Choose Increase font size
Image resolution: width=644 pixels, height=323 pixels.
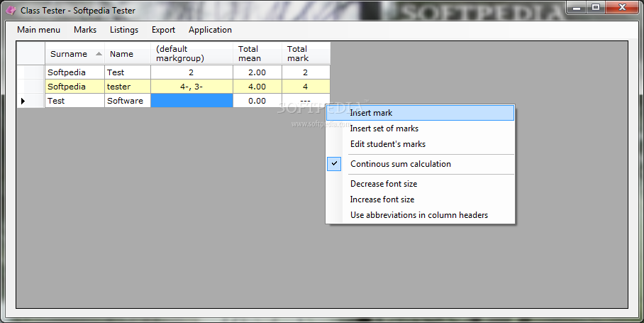420,199
